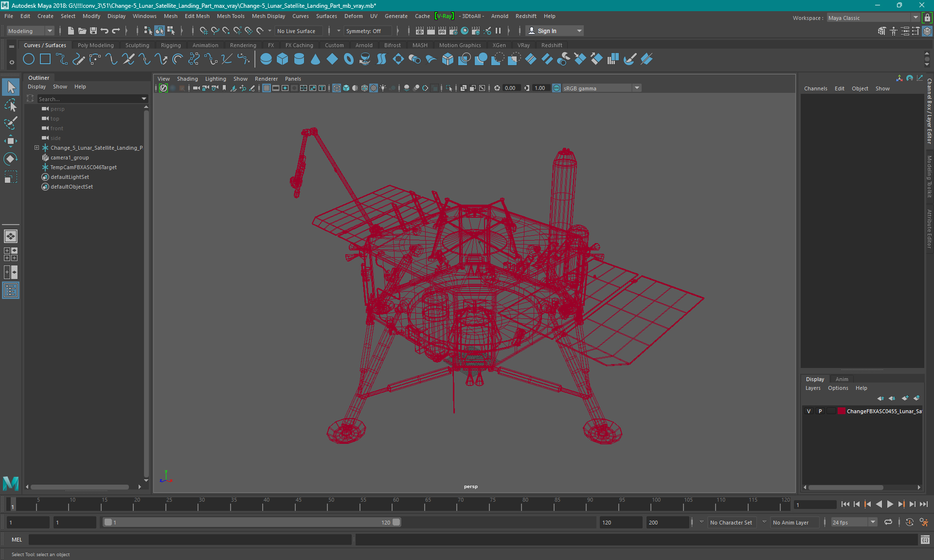Click the Open Scene folder icon
The image size is (934, 560).
(x=82, y=31)
